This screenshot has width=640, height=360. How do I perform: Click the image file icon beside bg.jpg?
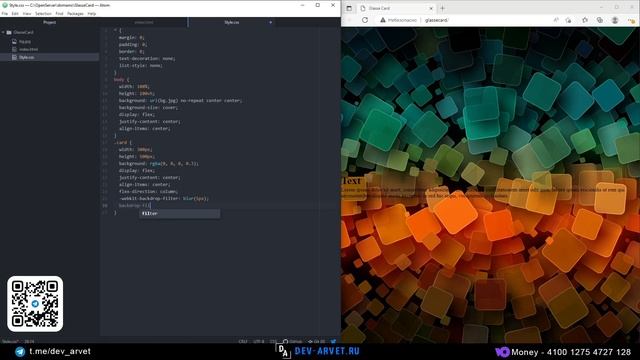(14, 41)
